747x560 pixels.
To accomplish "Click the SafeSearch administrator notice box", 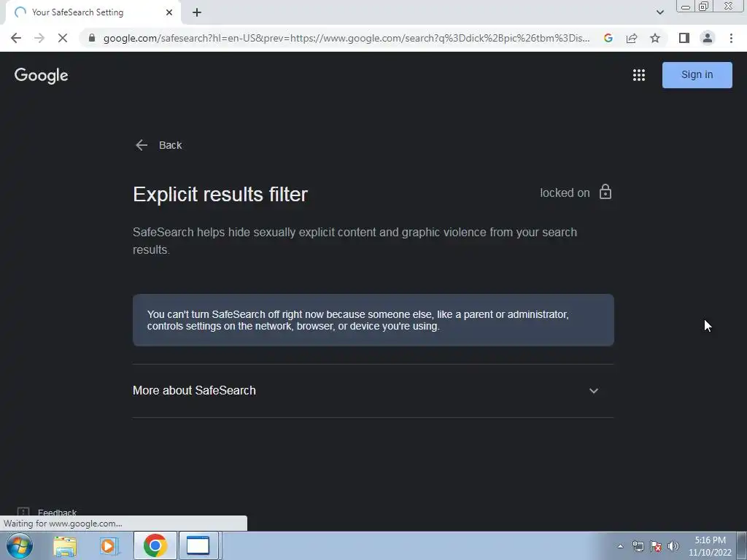I will pos(373,320).
